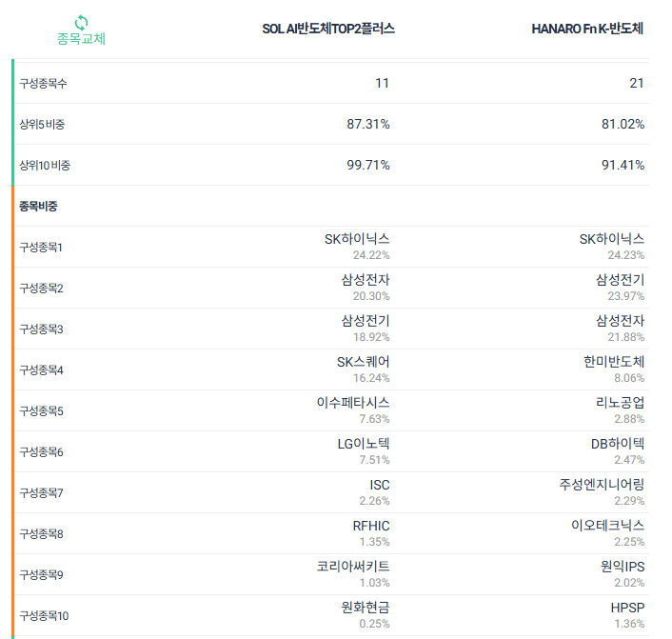The width and height of the screenshot is (672, 639).
Task: Select the 81.02% value
Action: pos(623,124)
